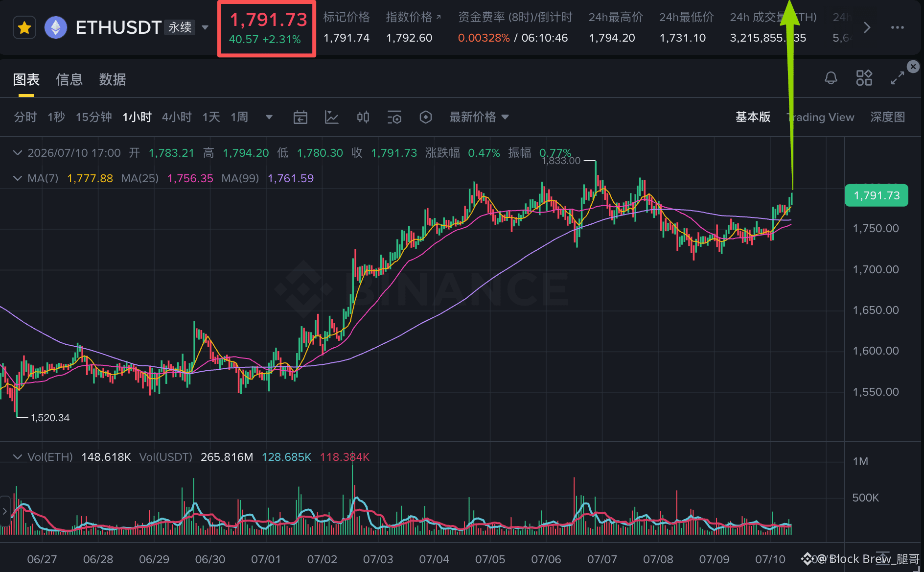
Task: Open chart display settings icon
Action: coord(394,117)
